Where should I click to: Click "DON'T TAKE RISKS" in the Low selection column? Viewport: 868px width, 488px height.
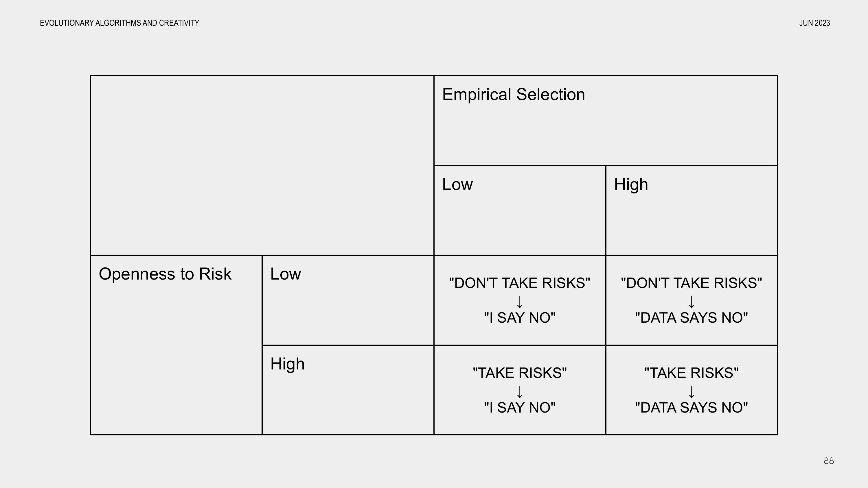click(520, 283)
